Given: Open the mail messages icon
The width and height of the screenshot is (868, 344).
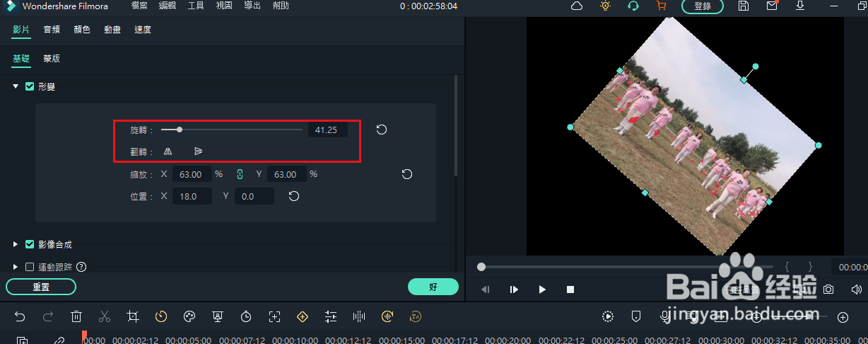Looking at the screenshot, I should tap(772, 6).
